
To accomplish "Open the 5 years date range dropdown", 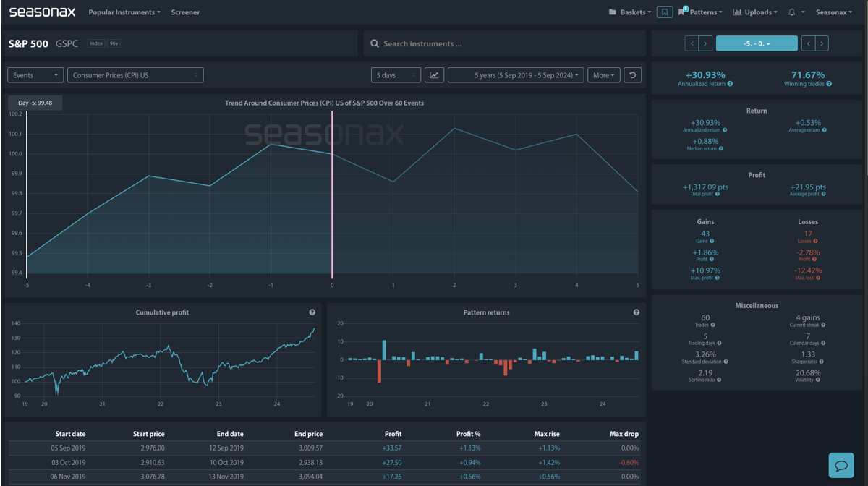I will [516, 75].
